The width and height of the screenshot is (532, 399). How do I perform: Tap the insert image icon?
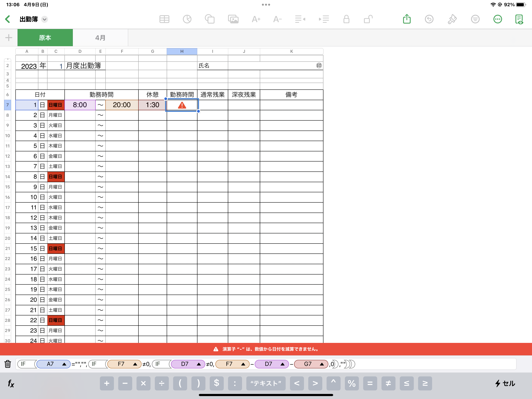233,19
